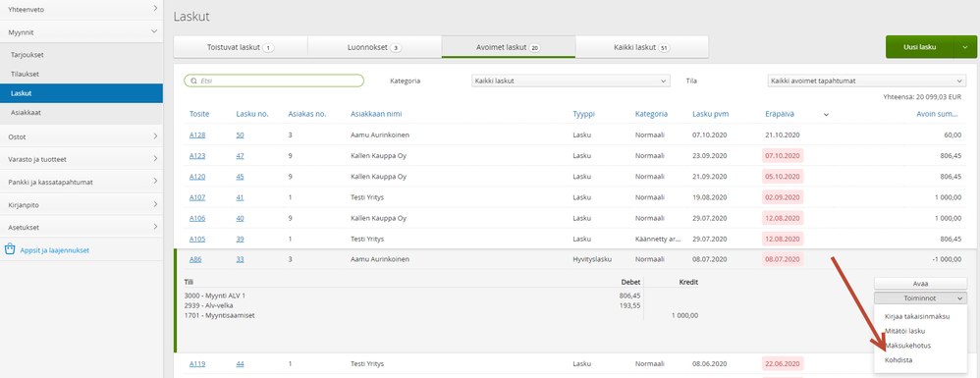Sort by Tosite column header

coord(199,114)
